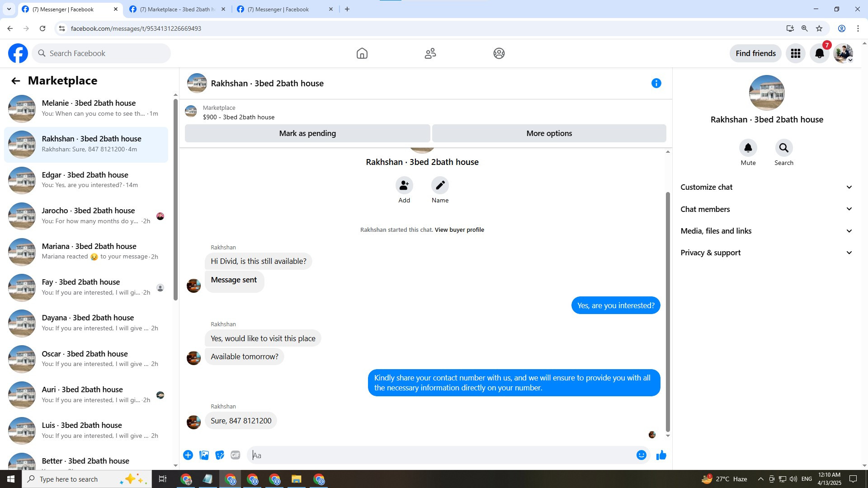Screen dimensions: 868x488
Task: Add people to the chat
Action: 404,185
